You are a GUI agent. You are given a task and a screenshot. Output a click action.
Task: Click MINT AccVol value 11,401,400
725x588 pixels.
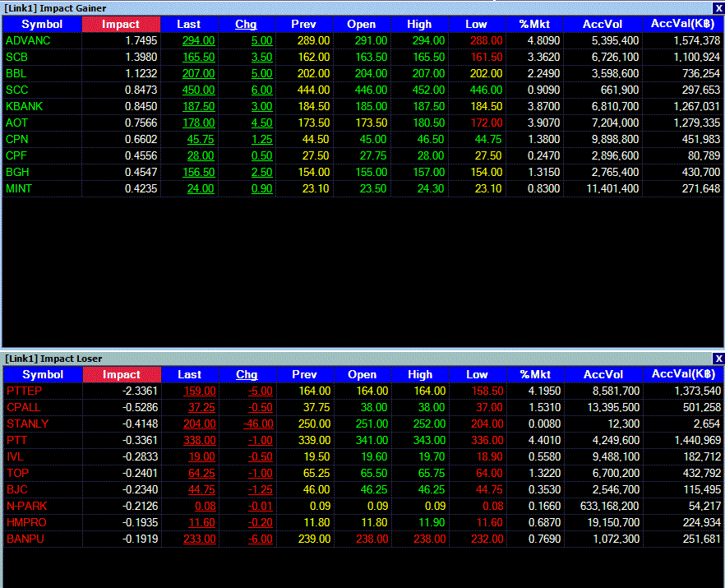click(612, 189)
